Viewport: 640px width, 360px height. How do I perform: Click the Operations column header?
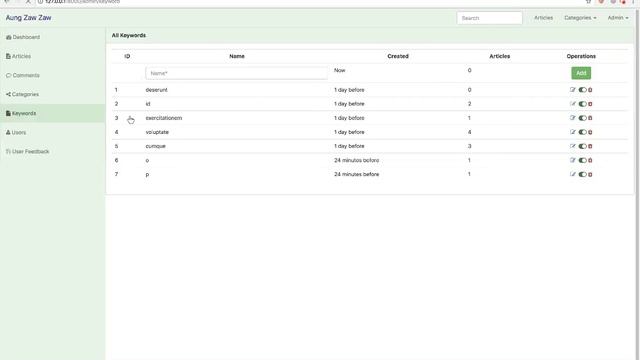point(581,56)
